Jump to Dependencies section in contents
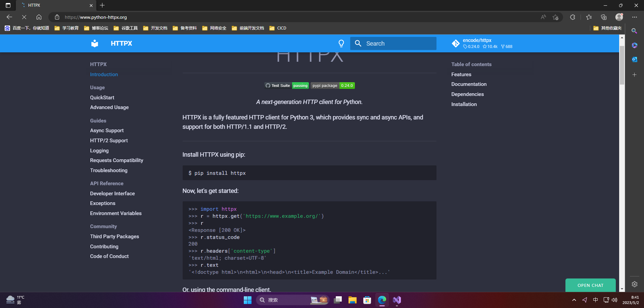 pyautogui.click(x=467, y=94)
